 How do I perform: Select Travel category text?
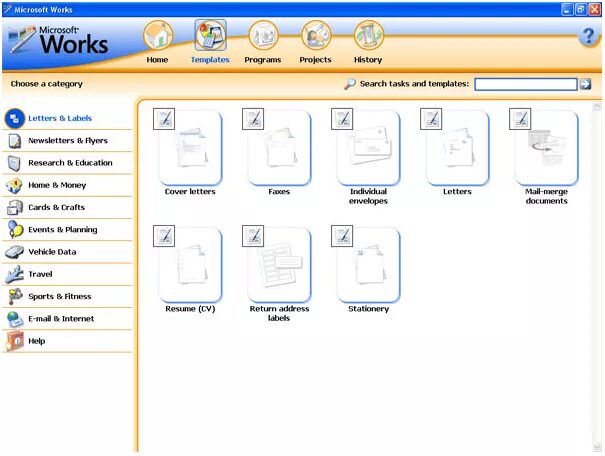click(x=40, y=274)
